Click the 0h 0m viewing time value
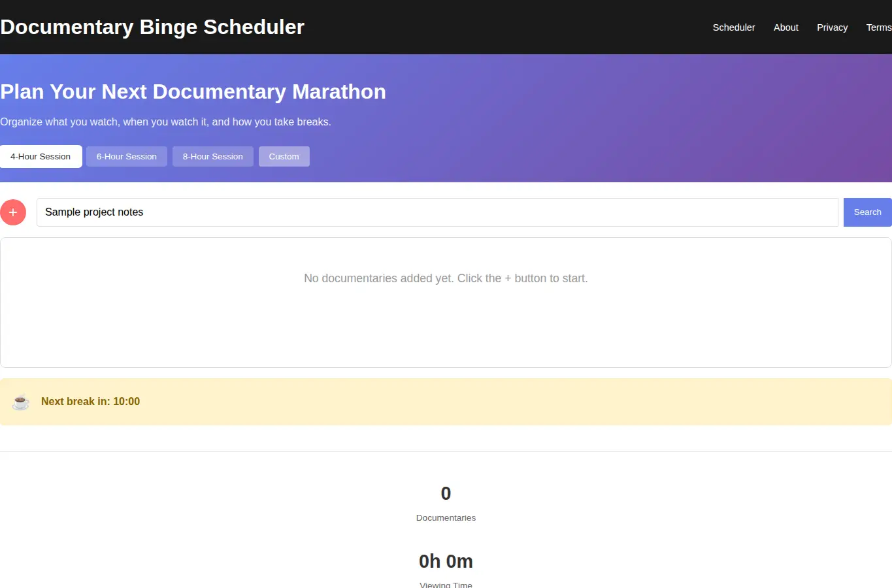Viewport: 892px width, 588px height. pyautogui.click(x=446, y=561)
